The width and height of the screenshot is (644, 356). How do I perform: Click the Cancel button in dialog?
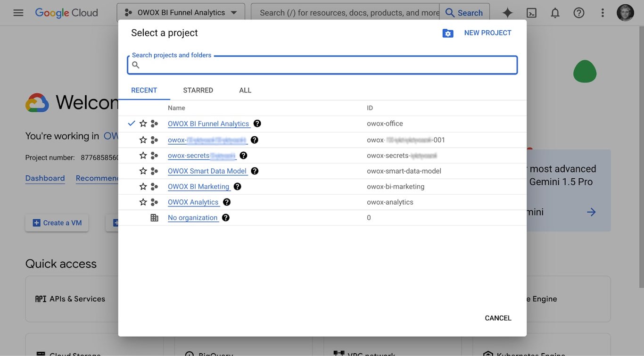498,318
